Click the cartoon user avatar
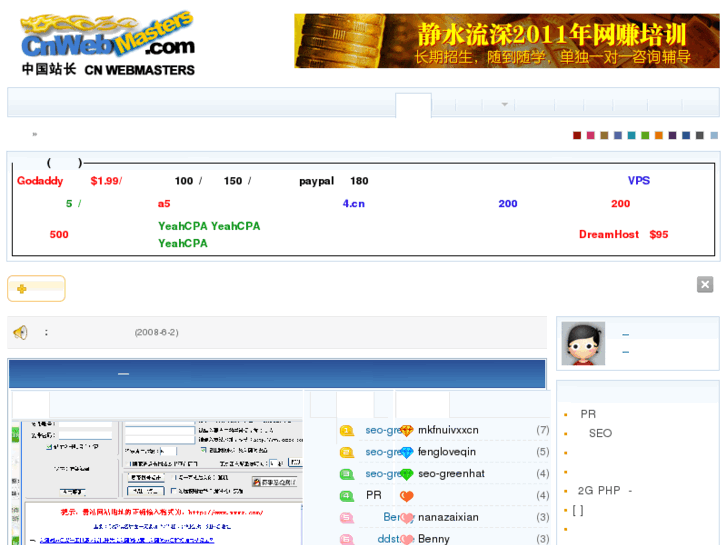727x545 pixels. 583,343
